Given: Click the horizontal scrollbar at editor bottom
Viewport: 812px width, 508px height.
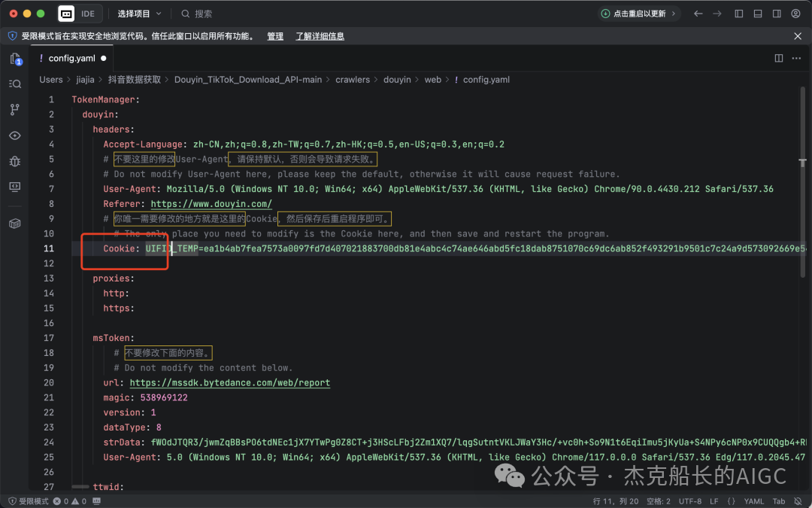Looking at the screenshot, I should (80, 487).
